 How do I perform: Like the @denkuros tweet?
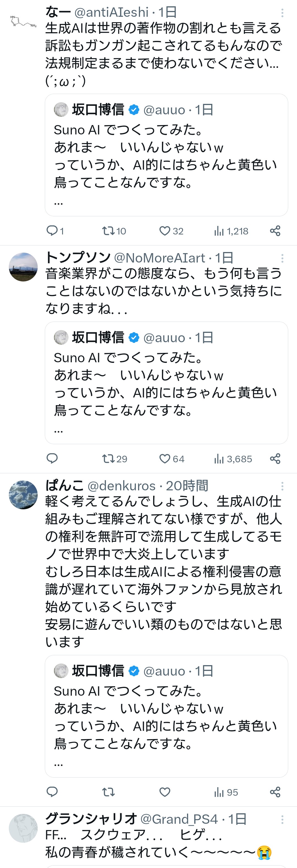click(164, 792)
